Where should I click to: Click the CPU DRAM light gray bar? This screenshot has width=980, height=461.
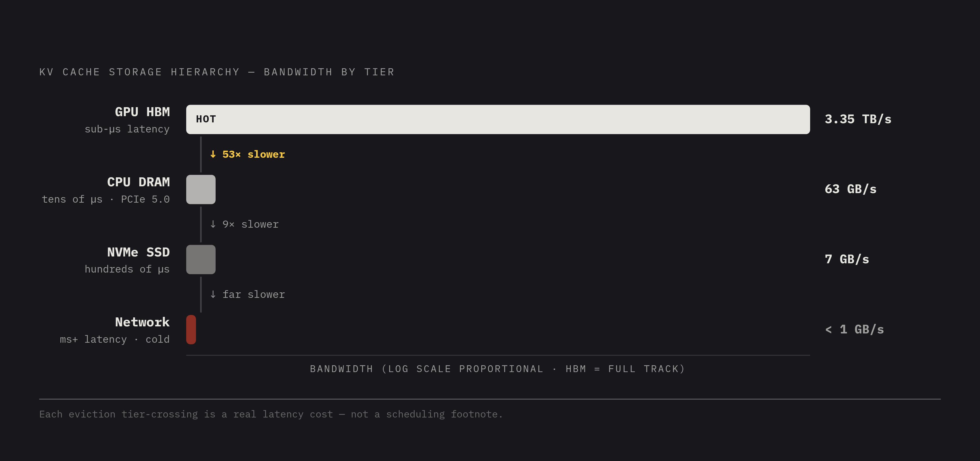(x=201, y=189)
